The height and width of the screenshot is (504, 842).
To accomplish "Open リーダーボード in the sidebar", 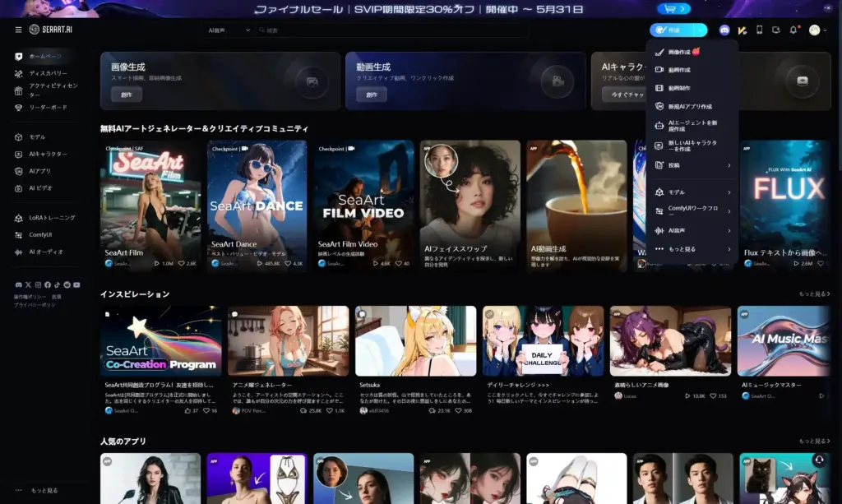I will click(47, 108).
